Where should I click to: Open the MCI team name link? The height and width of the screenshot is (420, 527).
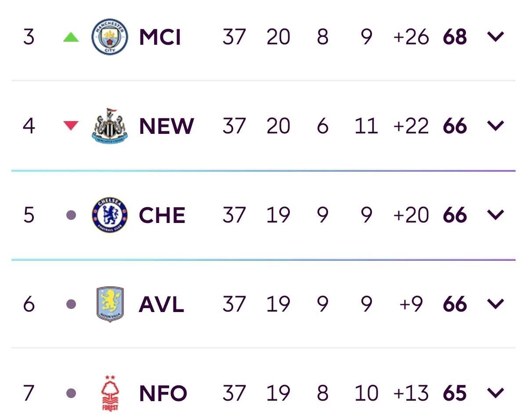click(160, 37)
